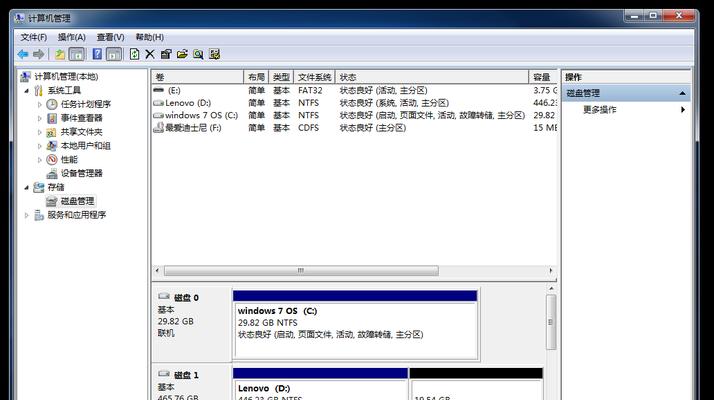Image resolution: width=714 pixels, height=400 pixels.
Task: Click the volume list horizontal scrollbar thumb
Action: point(301,271)
